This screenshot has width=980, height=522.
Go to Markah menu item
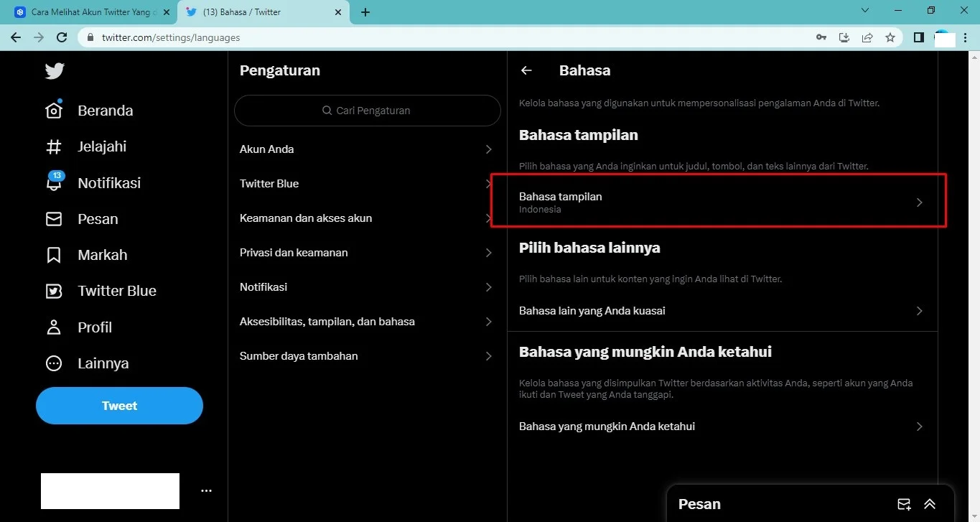[x=103, y=255]
